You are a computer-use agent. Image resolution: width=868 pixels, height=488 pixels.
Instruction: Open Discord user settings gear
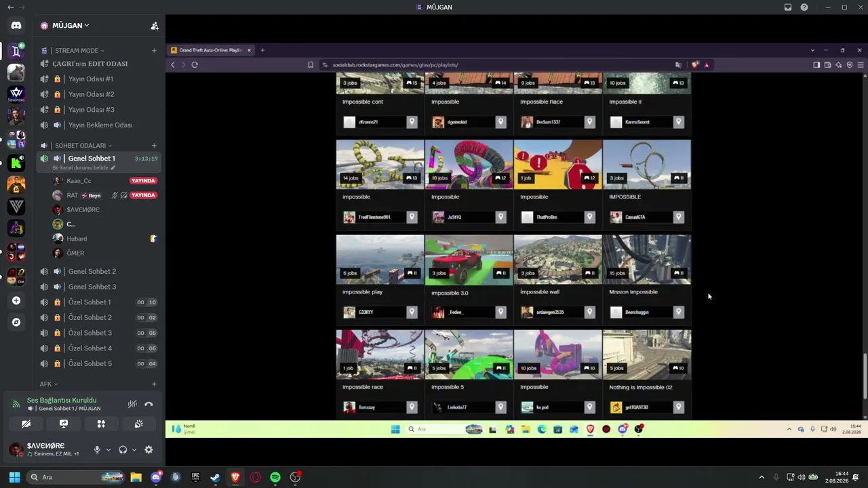tap(149, 449)
